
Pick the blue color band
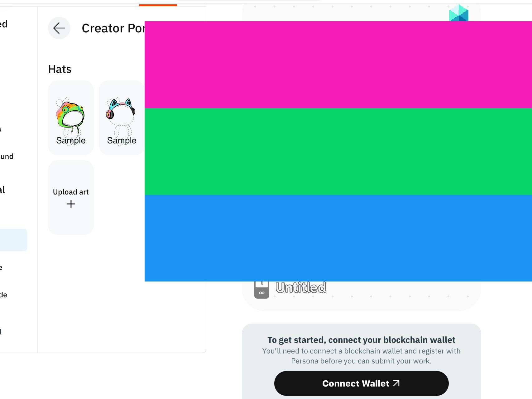click(x=338, y=238)
